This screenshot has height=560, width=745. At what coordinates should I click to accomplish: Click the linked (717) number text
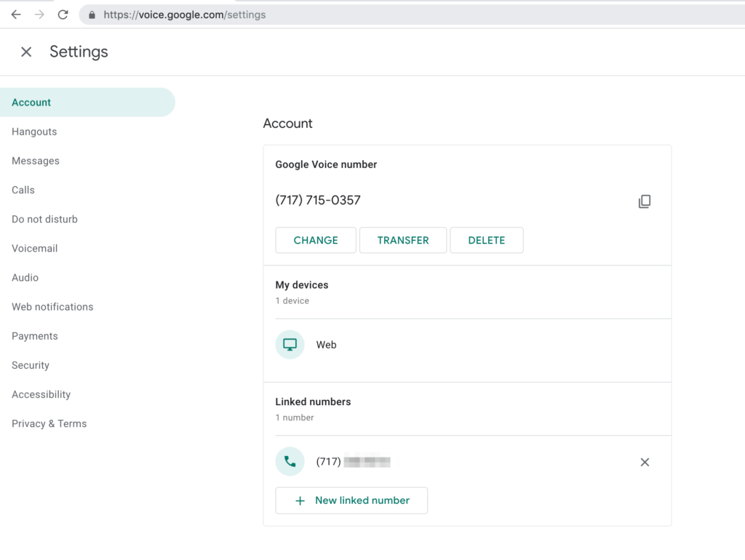[x=353, y=462]
